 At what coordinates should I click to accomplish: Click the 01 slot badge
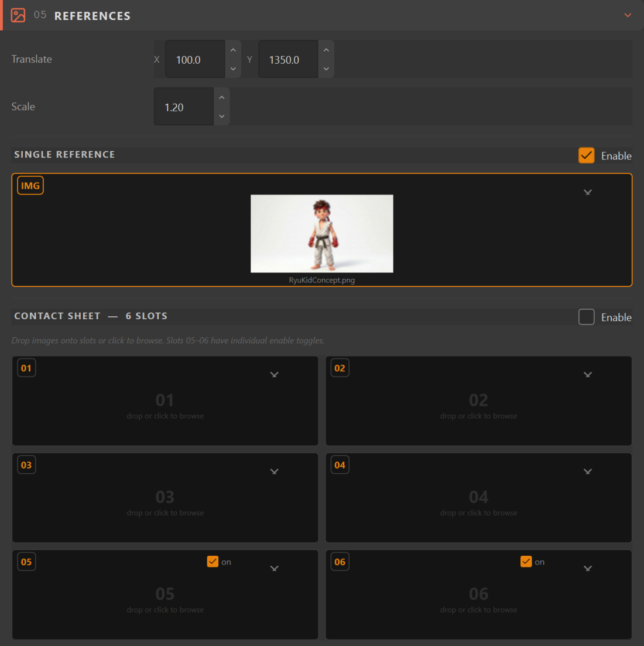point(26,368)
